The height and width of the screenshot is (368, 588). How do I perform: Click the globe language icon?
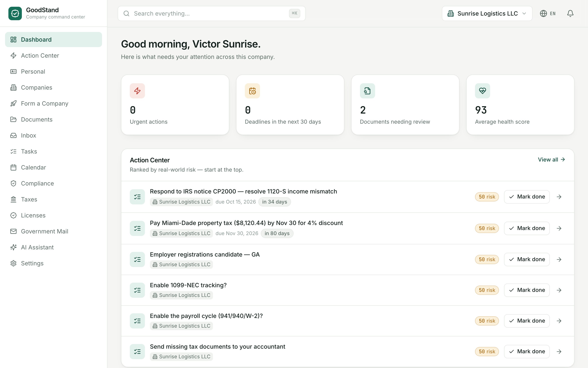543,13
